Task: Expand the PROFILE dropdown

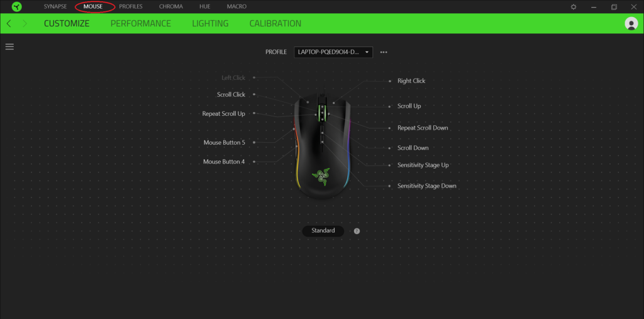Action: click(x=333, y=52)
